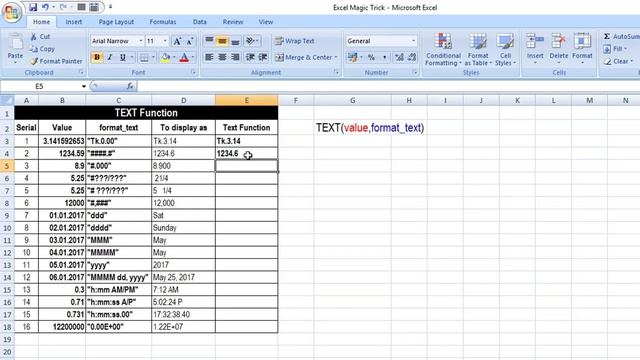
Task: Open the text orientation options
Action: (251, 41)
